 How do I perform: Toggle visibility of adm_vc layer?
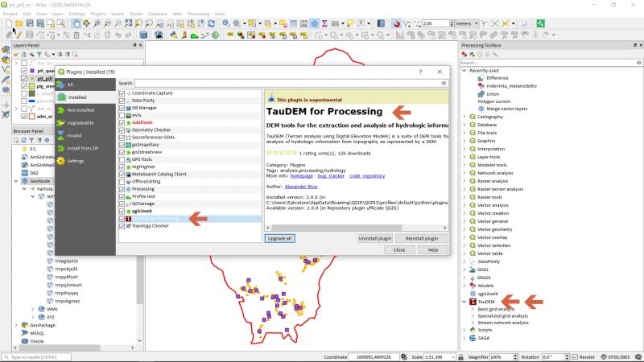(24, 117)
